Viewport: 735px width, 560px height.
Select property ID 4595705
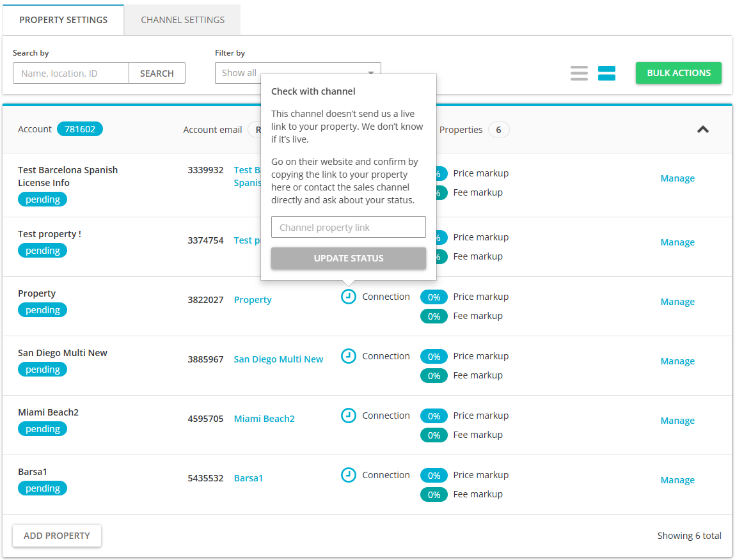(205, 419)
